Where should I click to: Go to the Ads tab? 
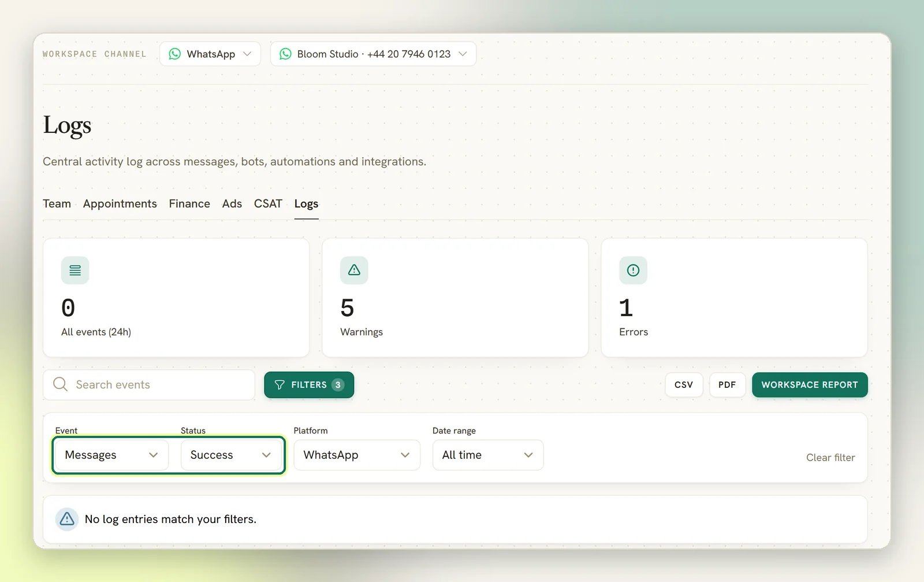[x=232, y=203]
